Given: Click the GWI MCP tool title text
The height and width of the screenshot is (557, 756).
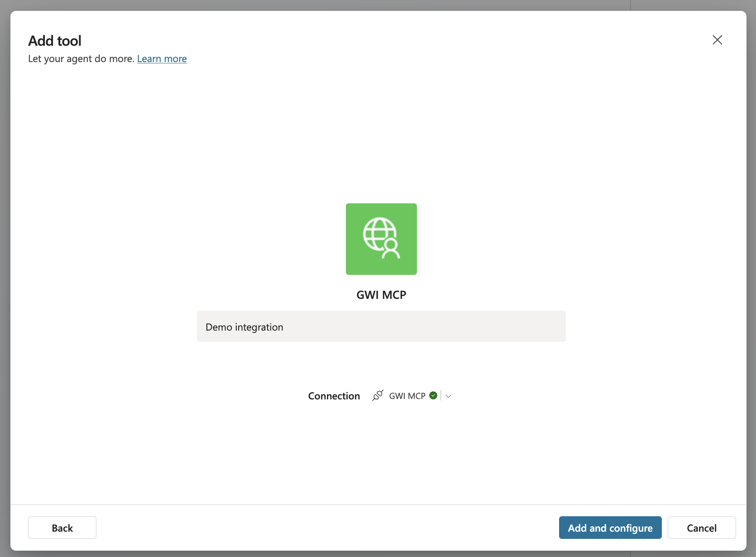Looking at the screenshot, I should pyautogui.click(x=381, y=295).
